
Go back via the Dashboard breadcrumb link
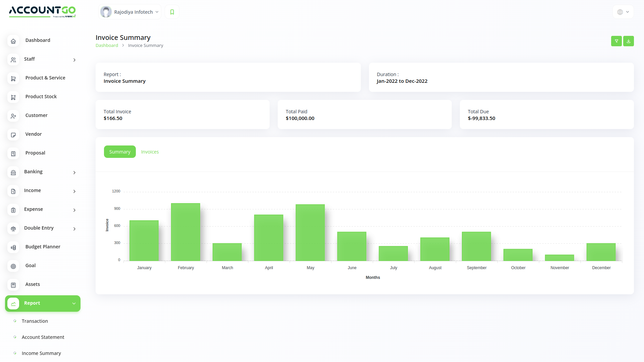(107, 45)
